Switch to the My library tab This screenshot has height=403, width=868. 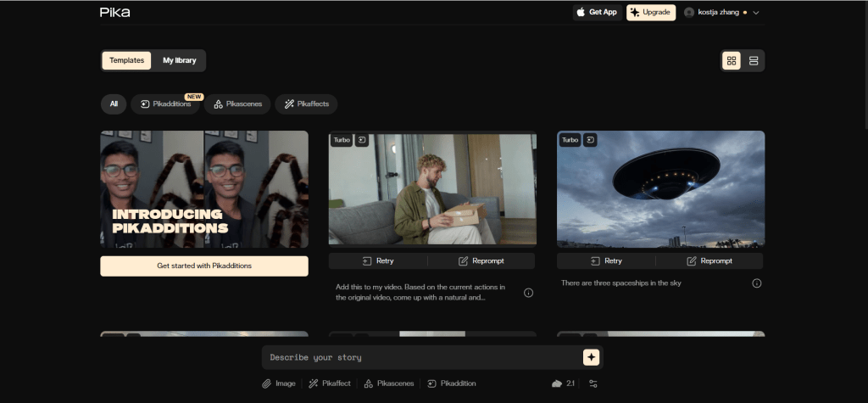[x=180, y=60]
